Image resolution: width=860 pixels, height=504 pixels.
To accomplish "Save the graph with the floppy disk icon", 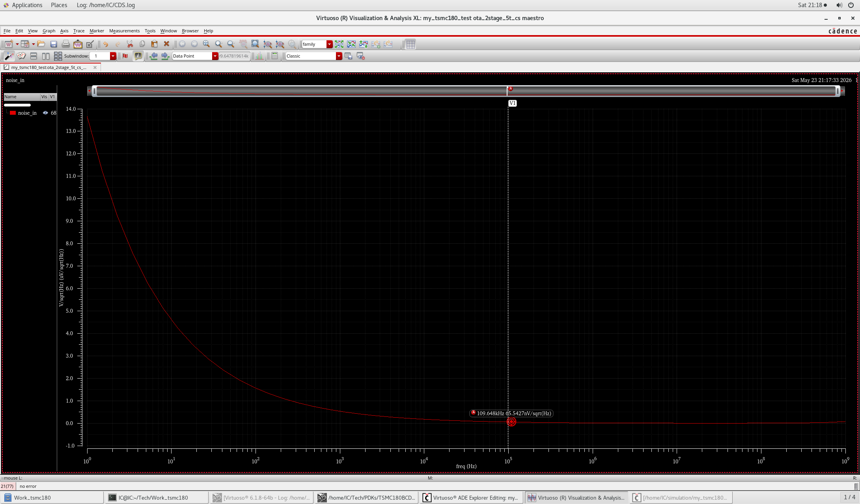I will pyautogui.click(x=54, y=44).
